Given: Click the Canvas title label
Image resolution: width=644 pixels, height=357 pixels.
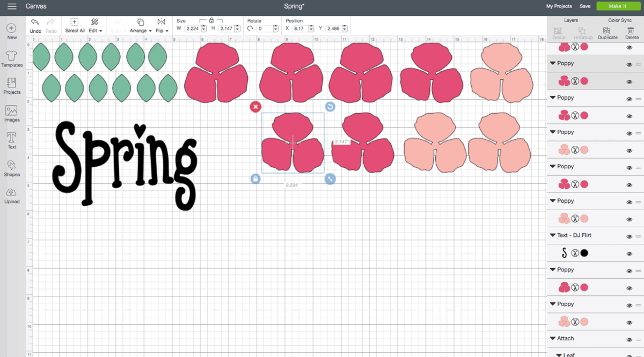Looking at the screenshot, I should click(x=36, y=6).
